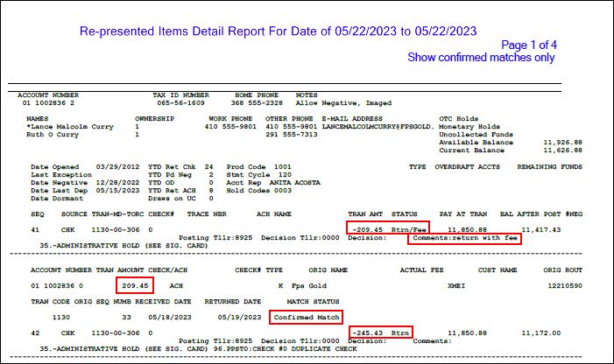The image size is (614, 364).
Task: Click the 96.PPSTO:CHECK #0 DUPLICATE CHECK text
Action: point(285,349)
